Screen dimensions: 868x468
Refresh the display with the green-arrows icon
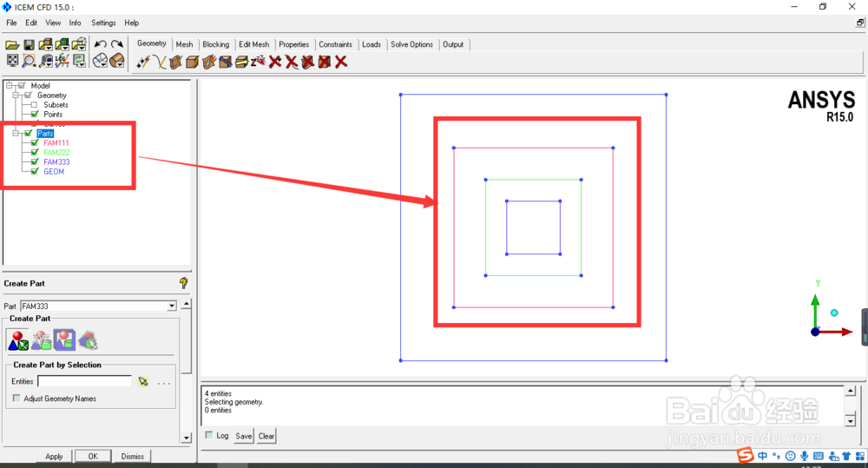click(79, 61)
